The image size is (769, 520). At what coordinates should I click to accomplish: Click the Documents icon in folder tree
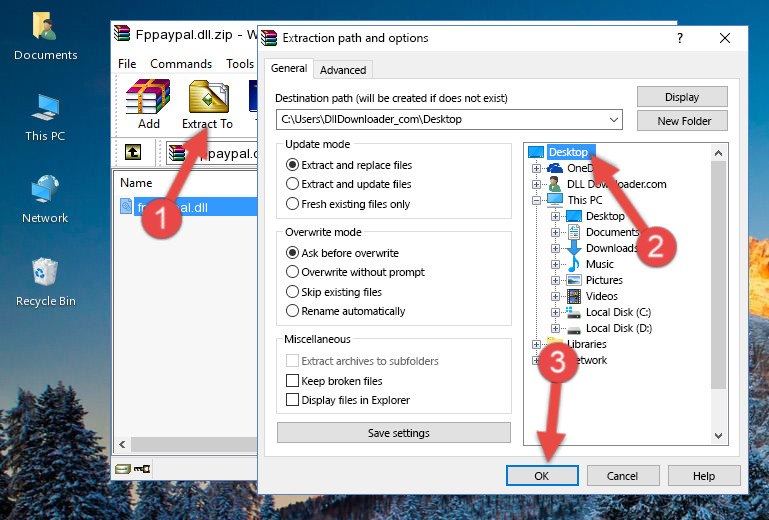pos(573,232)
